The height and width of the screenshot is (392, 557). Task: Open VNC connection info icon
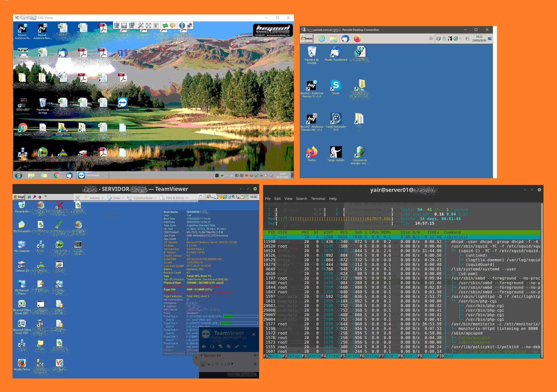pos(182,26)
